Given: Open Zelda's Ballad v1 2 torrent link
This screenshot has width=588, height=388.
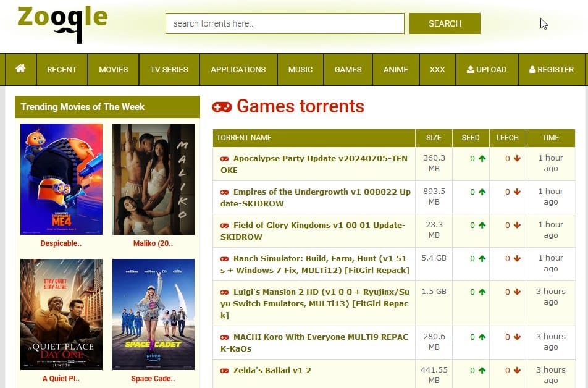Looking at the screenshot, I should coord(272,370).
